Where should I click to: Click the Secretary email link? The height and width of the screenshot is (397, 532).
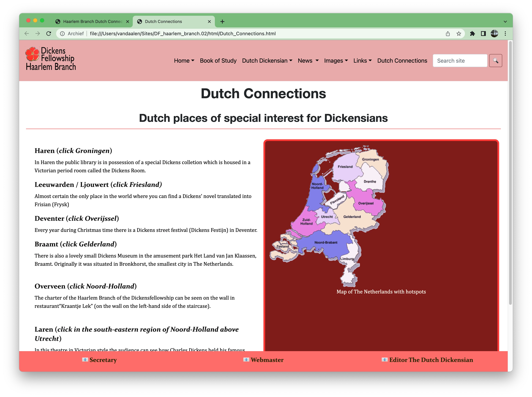point(103,360)
